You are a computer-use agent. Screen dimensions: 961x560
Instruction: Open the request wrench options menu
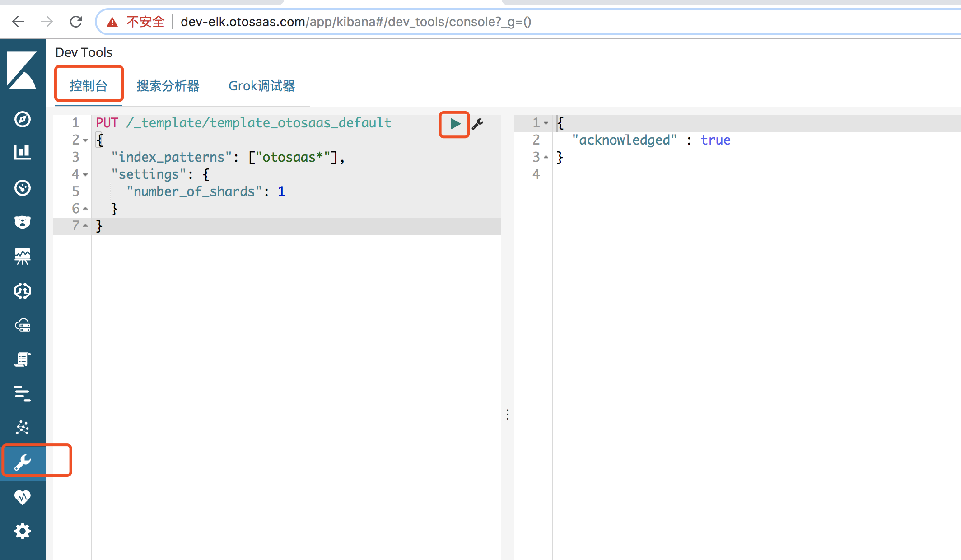478,124
